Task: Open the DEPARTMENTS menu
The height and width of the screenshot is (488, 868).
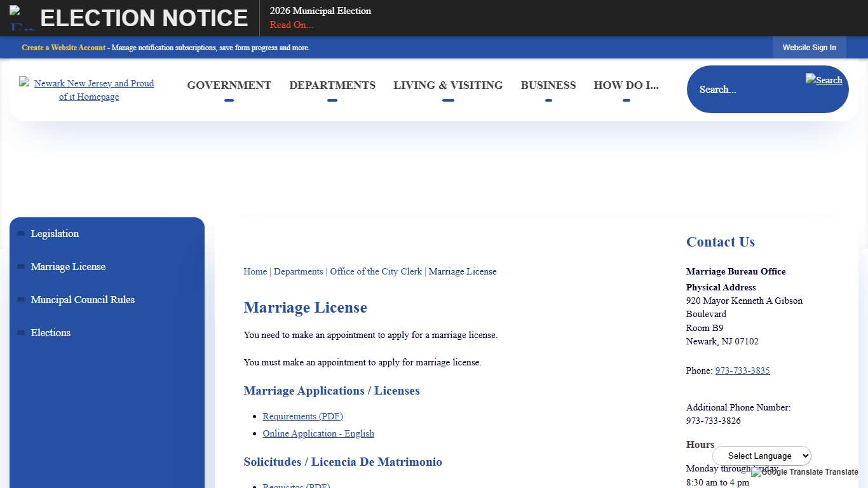Action: click(332, 85)
